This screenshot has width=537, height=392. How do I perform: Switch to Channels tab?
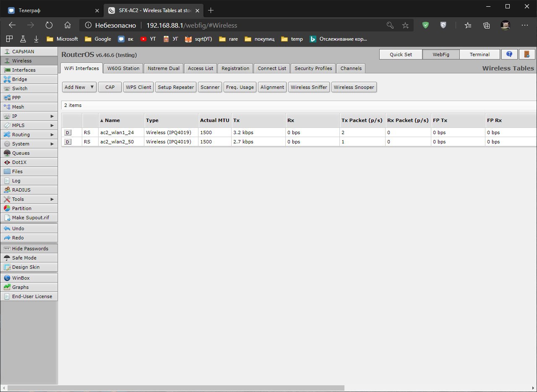351,68
